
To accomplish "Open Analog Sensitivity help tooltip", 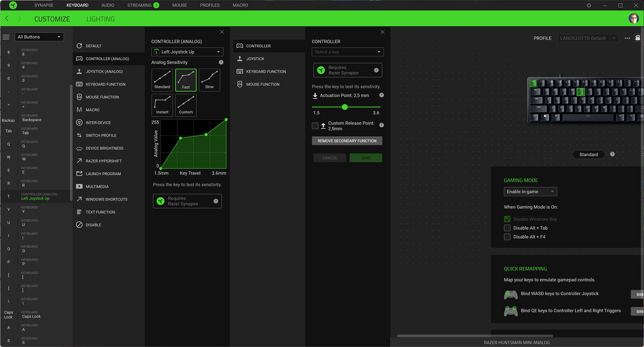I will (221, 62).
